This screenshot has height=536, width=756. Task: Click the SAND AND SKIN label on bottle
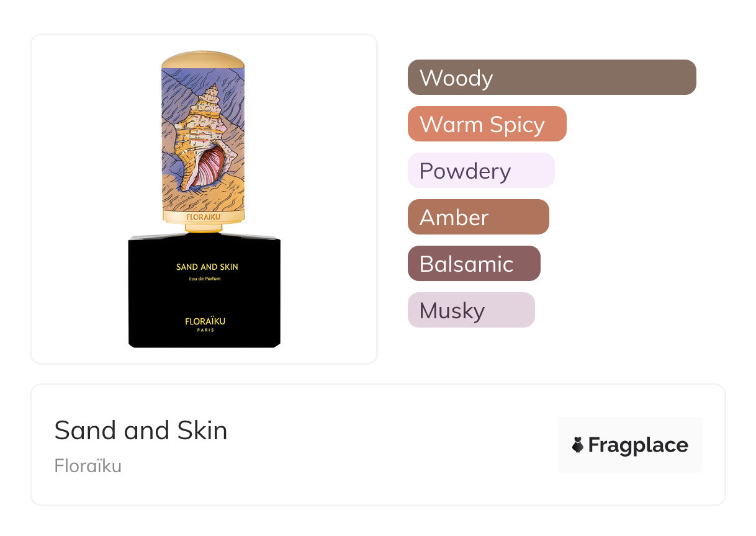207,267
